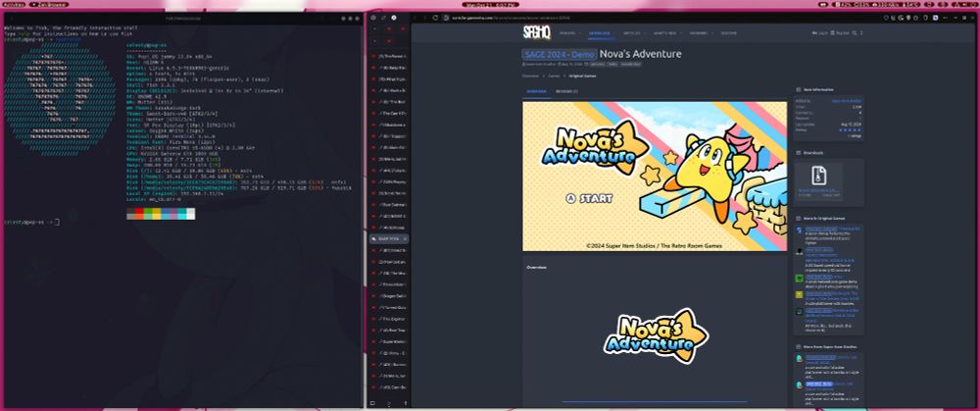Click the bottom-left icon in browser sidebar footer
This screenshot has height=411, width=980.
pyautogui.click(x=373, y=403)
